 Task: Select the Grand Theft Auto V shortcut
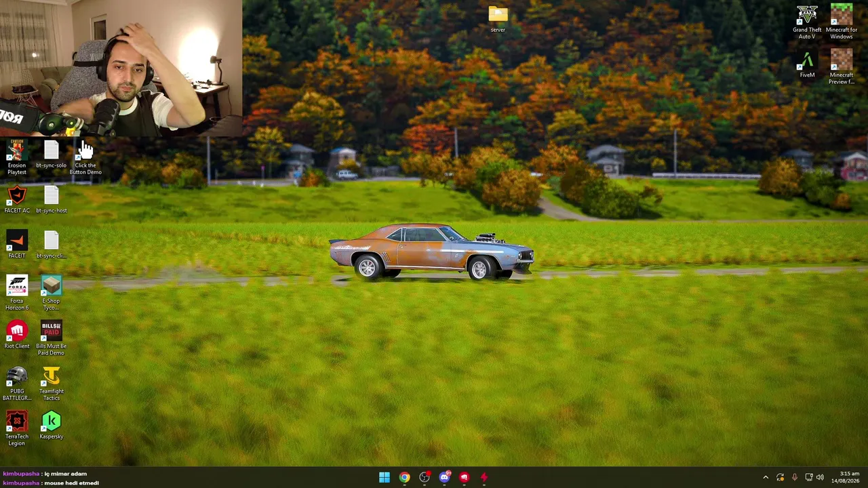pyautogui.click(x=807, y=22)
